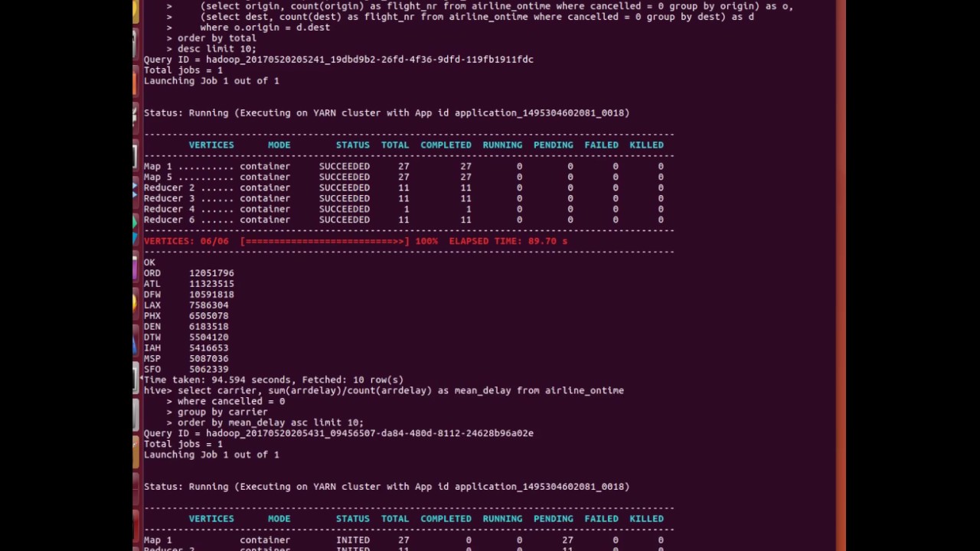Click the 'Reducer 2' SUCCEEDED vertex row
980x551 pixels.
point(403,187)
